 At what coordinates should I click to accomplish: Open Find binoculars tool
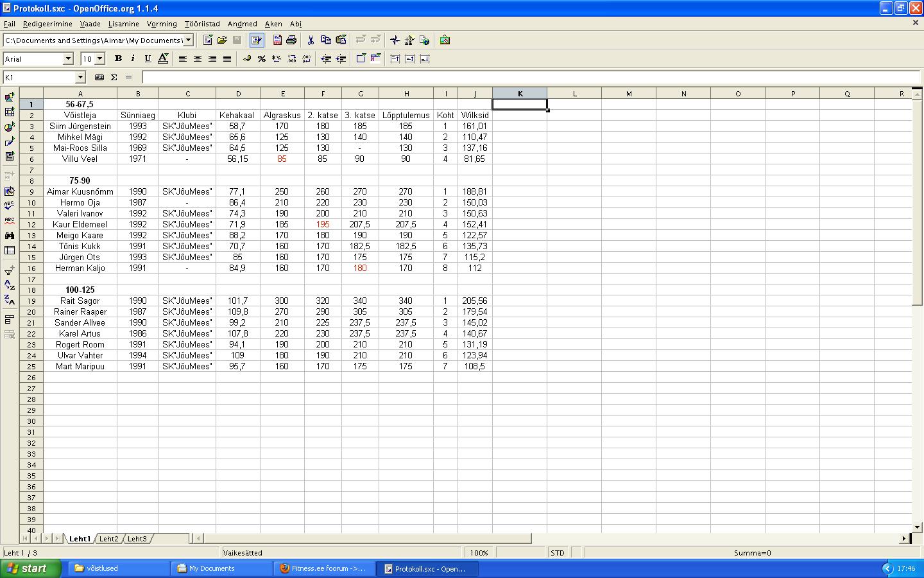[10, 236]
